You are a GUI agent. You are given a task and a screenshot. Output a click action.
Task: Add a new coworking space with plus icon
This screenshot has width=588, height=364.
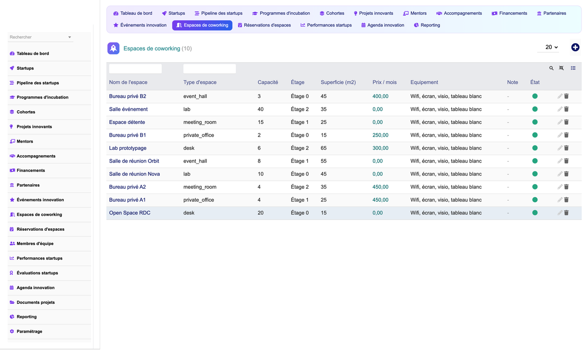[575, 47]
